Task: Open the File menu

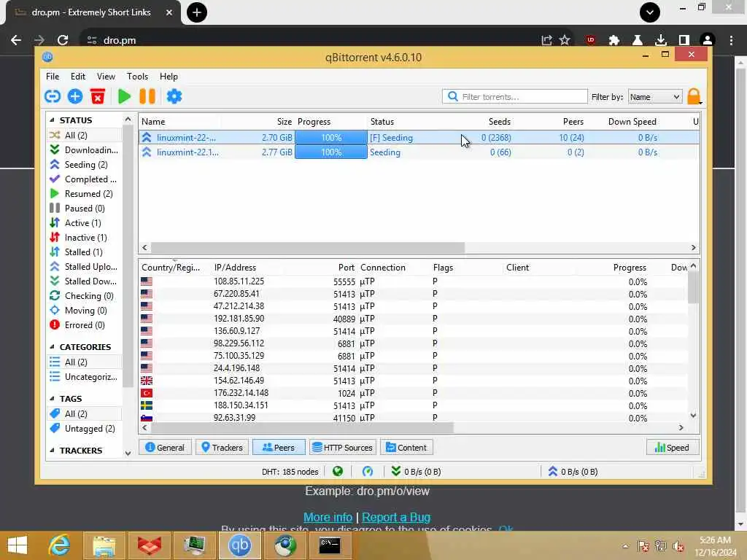Action: 53,76
